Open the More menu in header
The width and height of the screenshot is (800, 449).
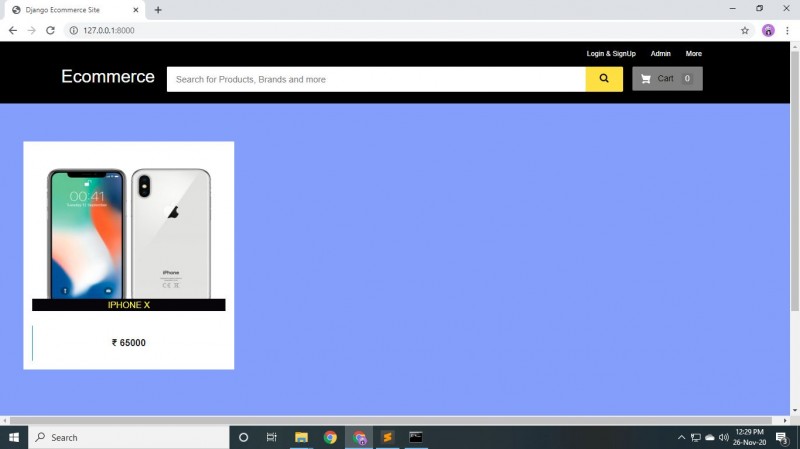[693, 54]
